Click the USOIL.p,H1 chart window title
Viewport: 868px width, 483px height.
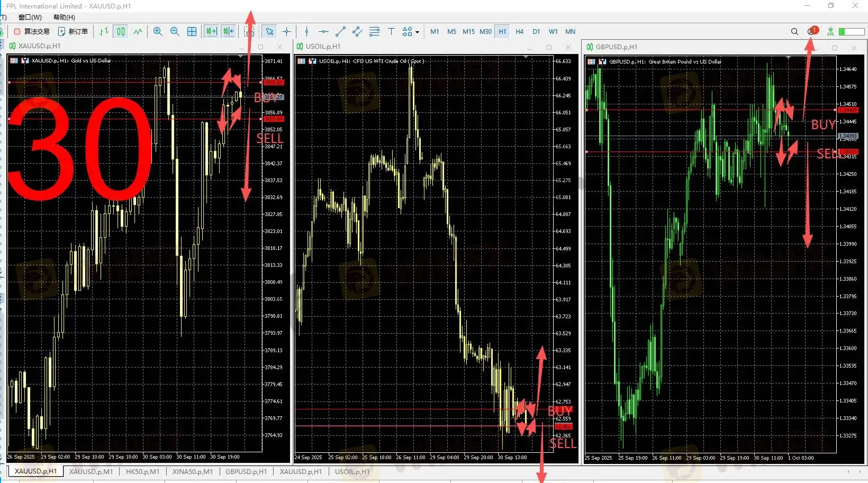323,47
